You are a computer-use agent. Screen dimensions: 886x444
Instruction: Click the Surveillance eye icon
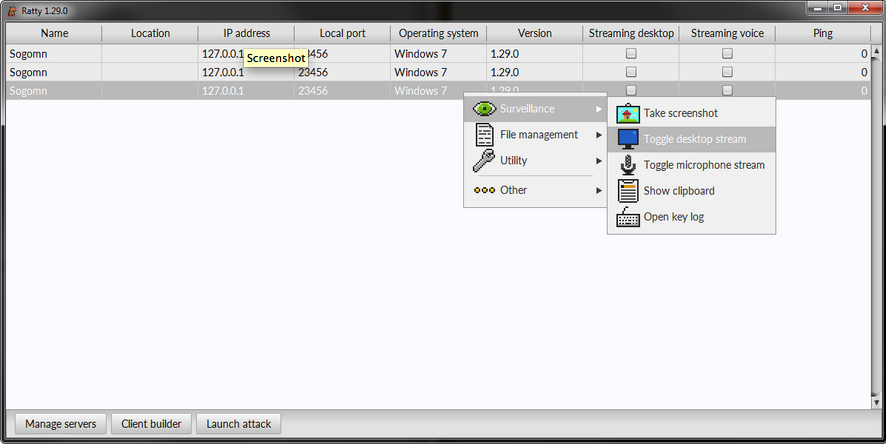click(x=484, y=109)
